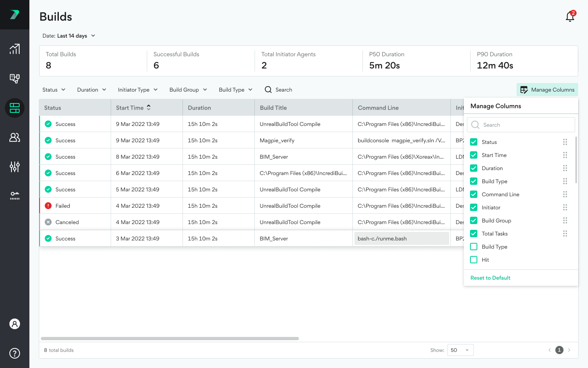Open the settings sliders sidebar icon
Viewport: 588px width, 368px height.
(15, 167)
